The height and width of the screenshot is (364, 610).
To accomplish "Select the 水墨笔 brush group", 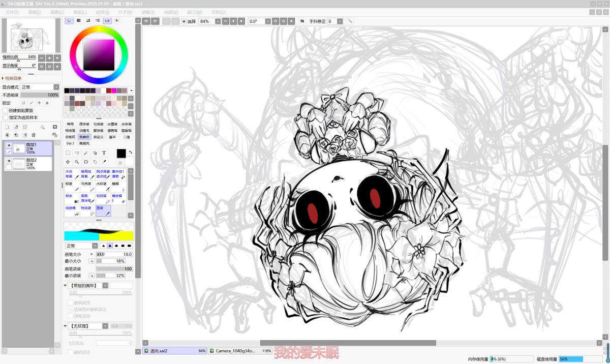I will click(112, 124).
